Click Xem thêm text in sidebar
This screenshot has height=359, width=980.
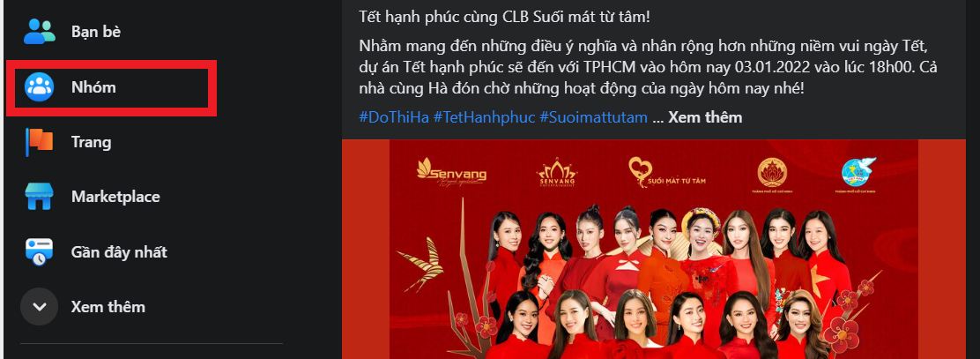click(108, 307)
